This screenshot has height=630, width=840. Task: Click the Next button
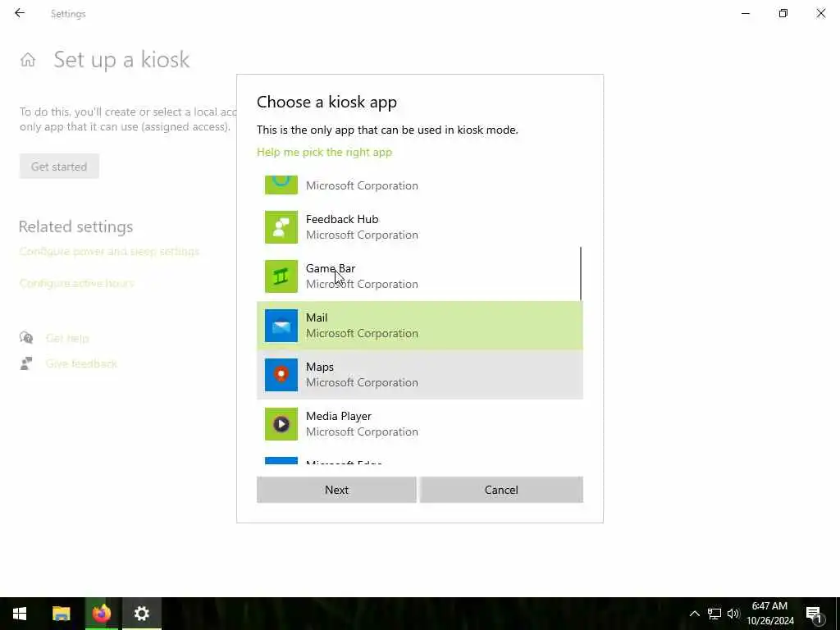(336, 490)
